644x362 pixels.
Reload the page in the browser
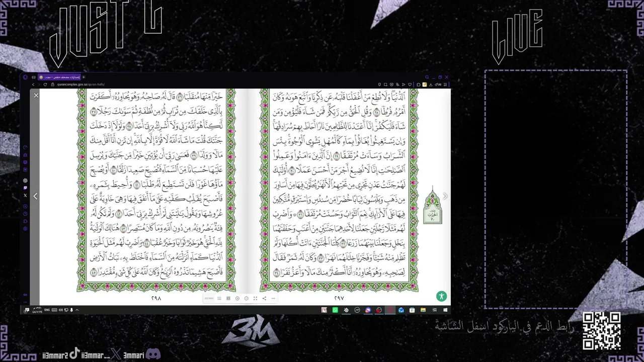point(45,84)
